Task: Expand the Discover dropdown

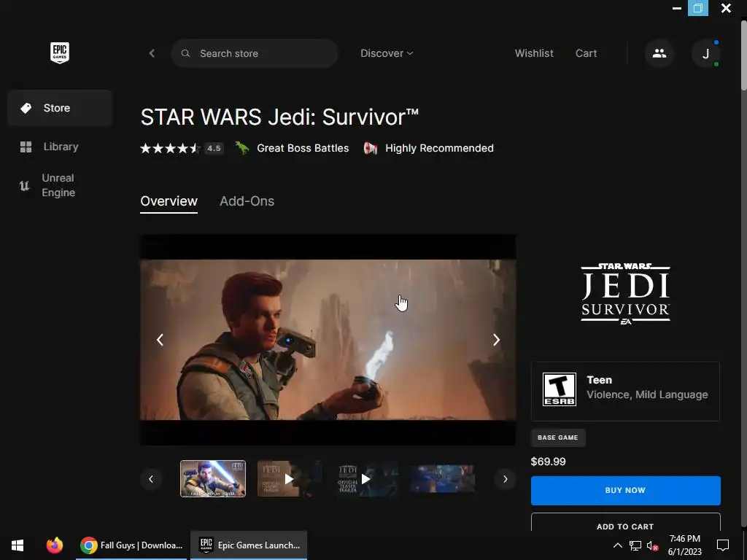Action: (x=387, y=53)
